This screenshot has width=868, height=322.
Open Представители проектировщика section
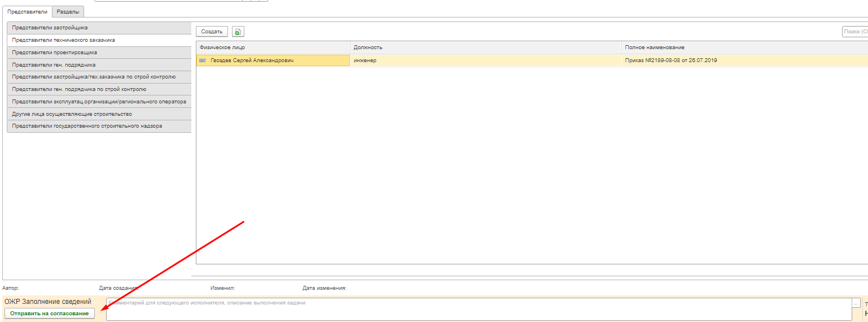(99, 53)
